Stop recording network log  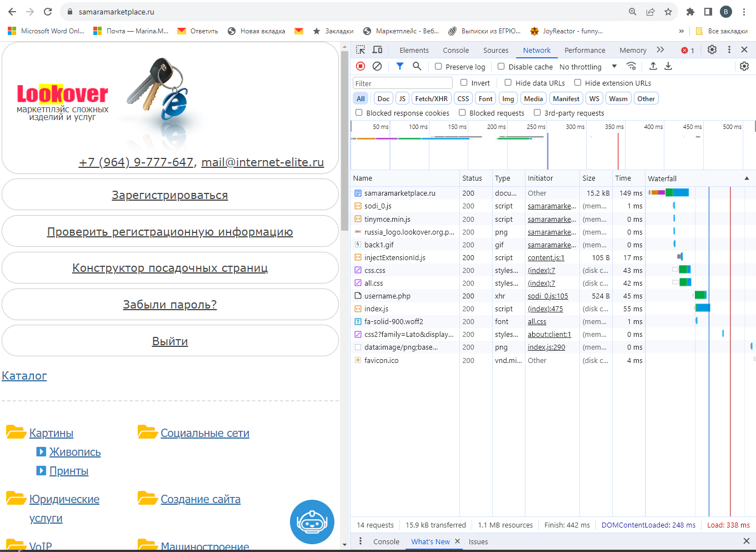361,66
